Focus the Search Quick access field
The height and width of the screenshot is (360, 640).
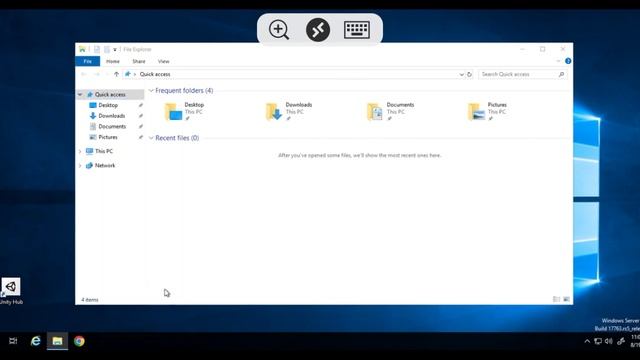(523, 74)
